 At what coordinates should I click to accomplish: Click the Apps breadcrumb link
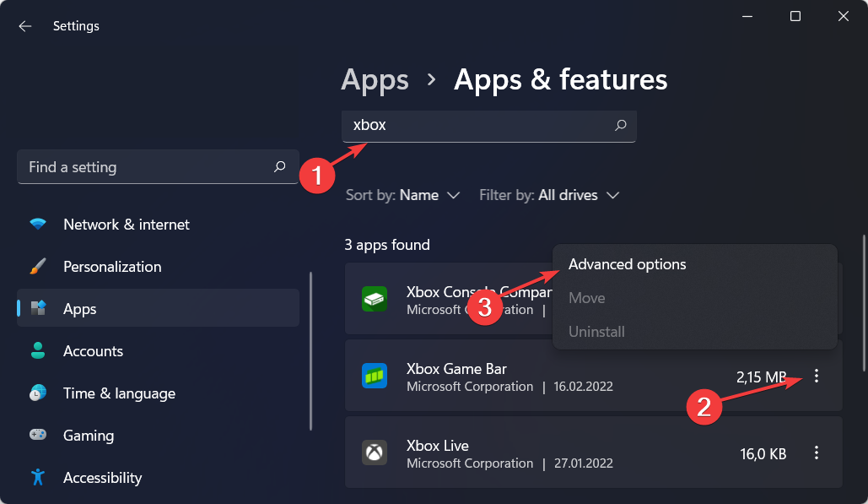pyautogui.click(x=375, y=79)
